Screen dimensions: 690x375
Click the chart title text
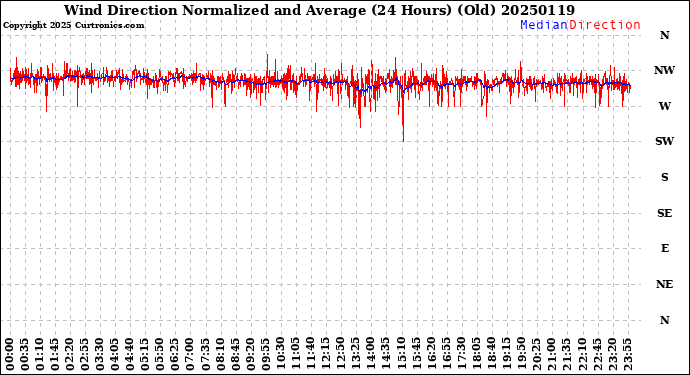(x=319, y=10)
